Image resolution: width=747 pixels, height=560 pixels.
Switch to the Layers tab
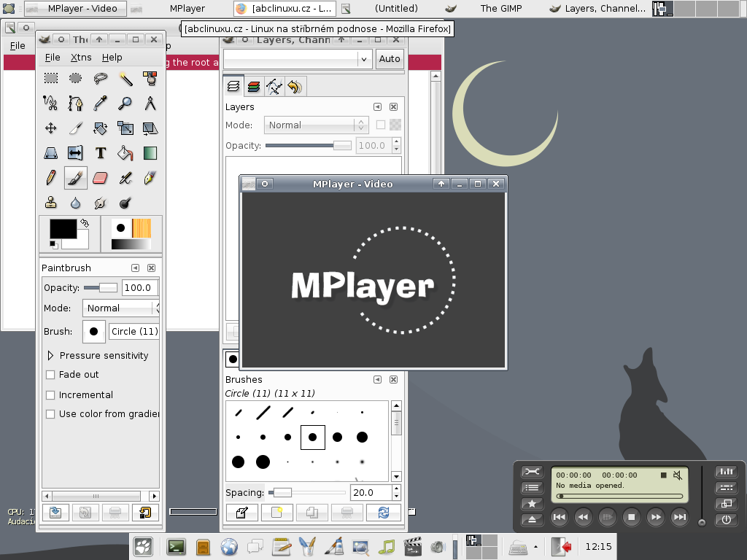(x=233, y=86)
